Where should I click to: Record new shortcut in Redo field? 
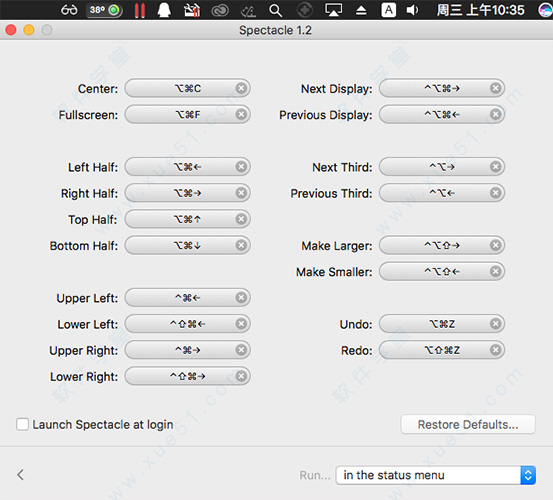(x=442, y=350)
